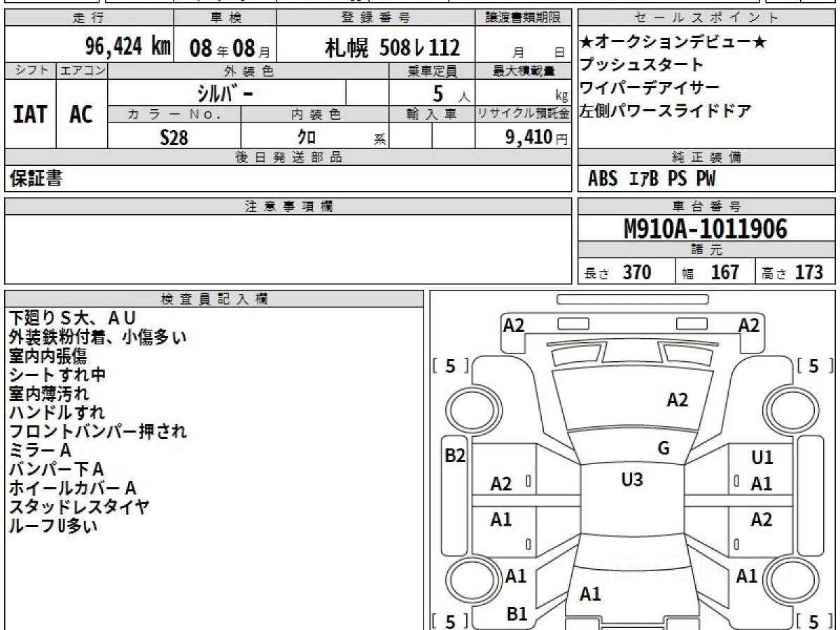Click the 室内薄汚れ note
Screen dimensions: 840x630
pyautogui.click(x=48, y=394)
